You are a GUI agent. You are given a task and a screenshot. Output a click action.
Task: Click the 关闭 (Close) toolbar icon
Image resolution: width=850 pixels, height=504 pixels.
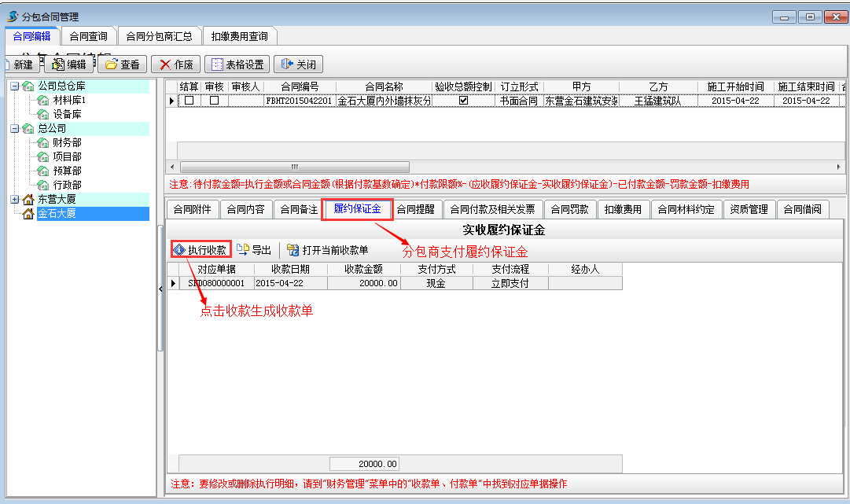[299, 64]
